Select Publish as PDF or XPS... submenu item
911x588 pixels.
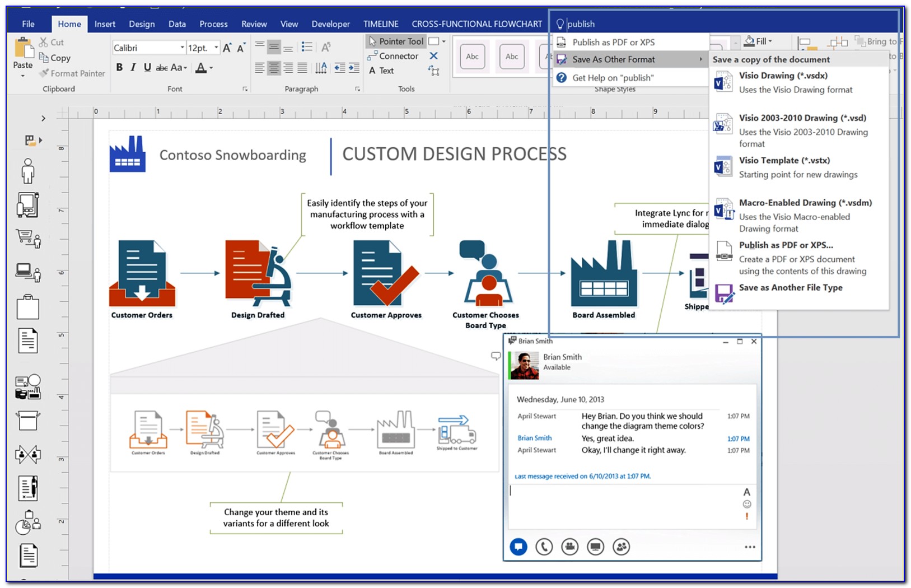click(x=799, y=258)
